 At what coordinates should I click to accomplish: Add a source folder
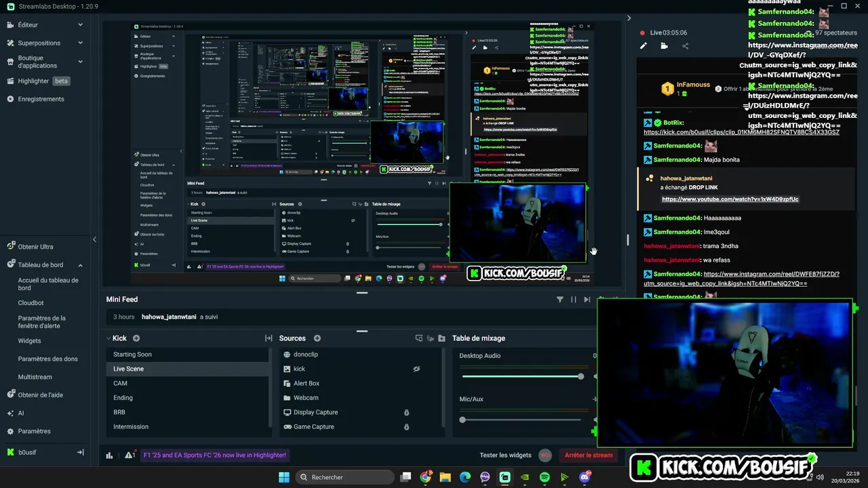tap(441, 338)
